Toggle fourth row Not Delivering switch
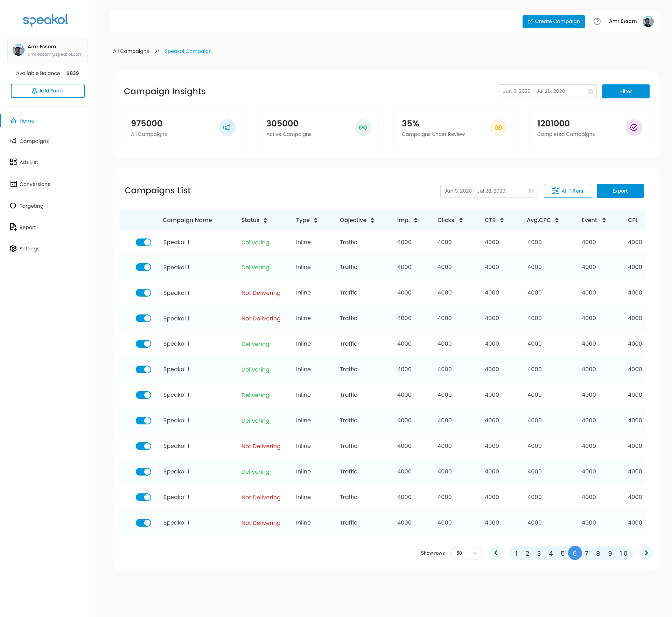Viewport: 672px width, 617px height. click(143, 318)
